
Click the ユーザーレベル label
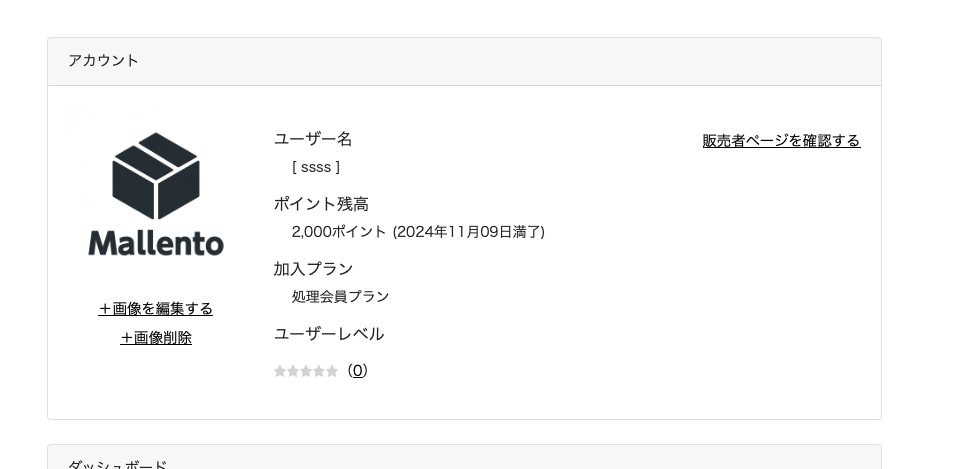329,334
